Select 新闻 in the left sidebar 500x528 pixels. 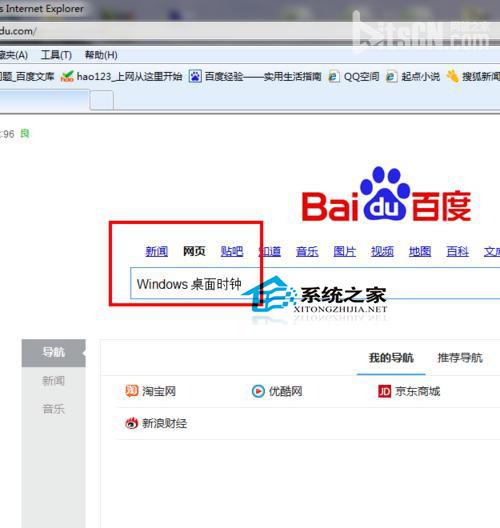[x=54, y=381]
